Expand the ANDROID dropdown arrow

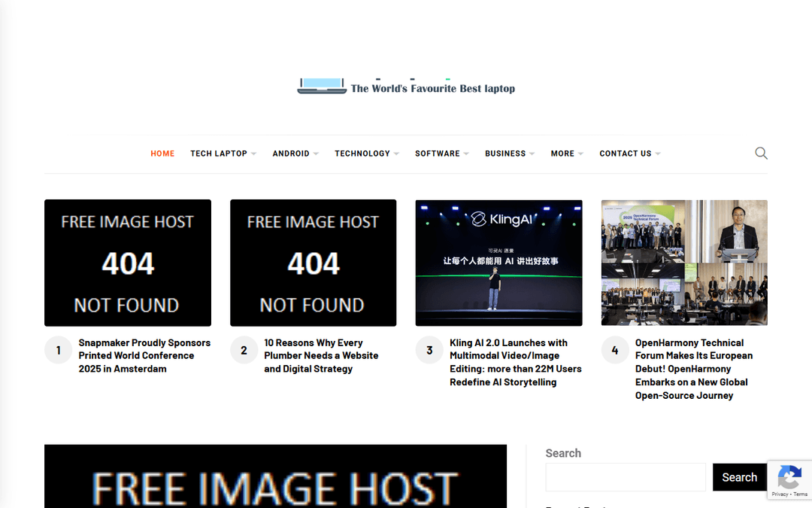click(x=316, y=154)
